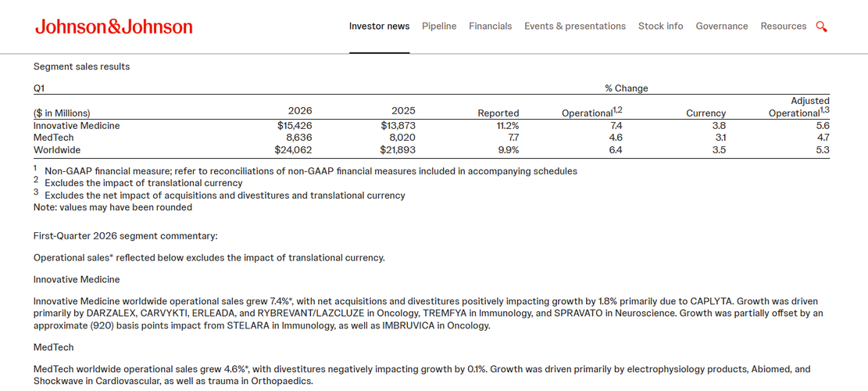Go to the Johnson & Johnson home logo
Screen dimensions: 868x391
coord(113,27)
